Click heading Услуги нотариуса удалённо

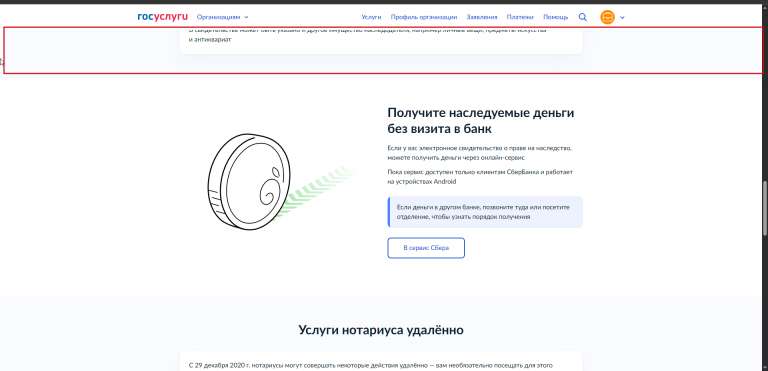[381, 330]
